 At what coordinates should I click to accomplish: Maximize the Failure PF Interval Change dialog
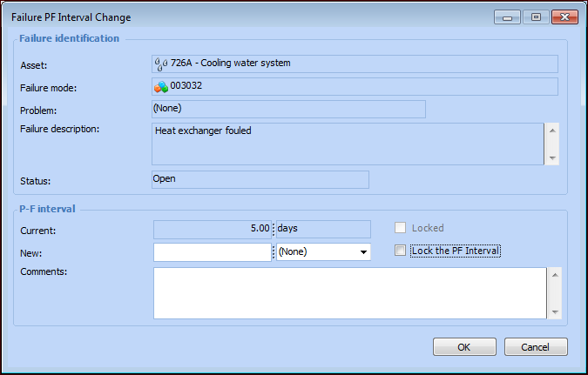click(535, 17)
